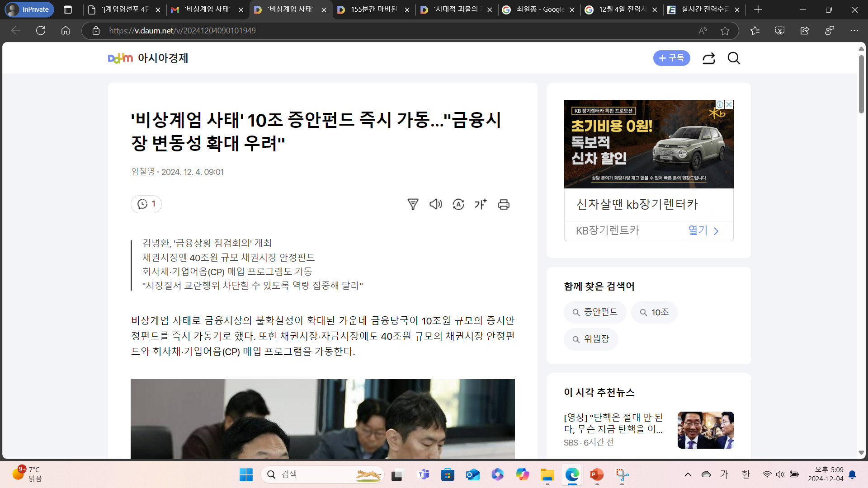Image resolution: width=868 pixels, height=488 pixels.
Task: Print the article using printer icon
Action: coord(504,204)
